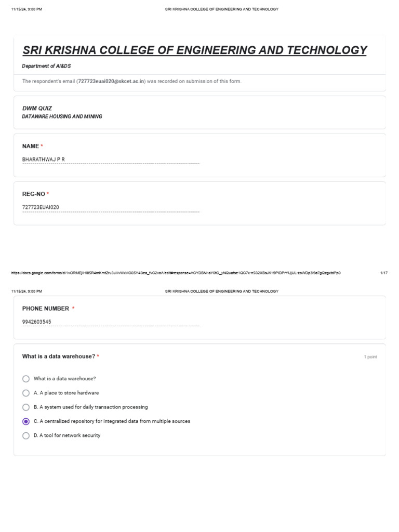Click the REG-NO field showing 727723EUAI020

click(111, 207)
